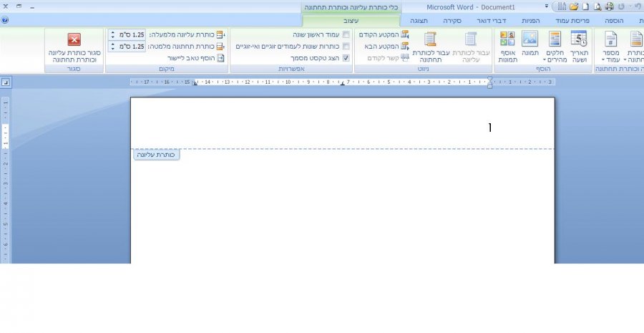Click Redo/Repeat icon in Quick Access
This screenshot has width=644, height=333.
click(621, 7)
